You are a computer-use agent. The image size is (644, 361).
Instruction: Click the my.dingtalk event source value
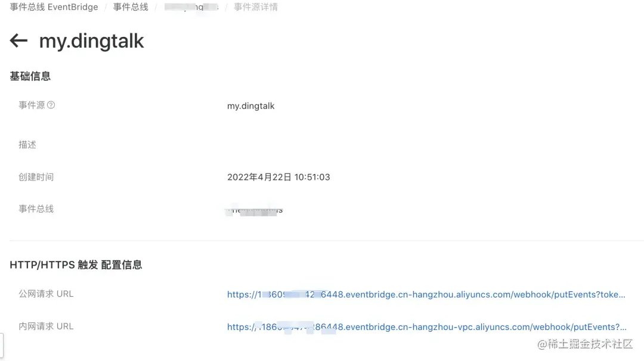click(x=250, y=106)
